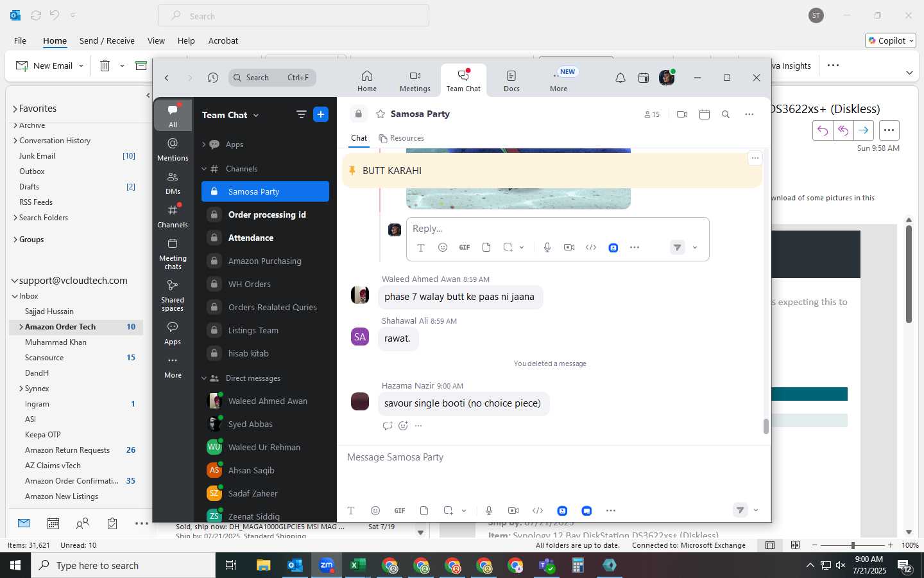View Samosa Party member count 15
The height and width of the screenshot is (578, 924).
[652, 114]
